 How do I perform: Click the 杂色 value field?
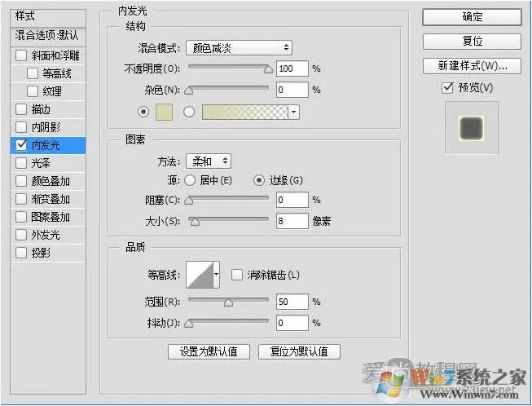point(292,90)
